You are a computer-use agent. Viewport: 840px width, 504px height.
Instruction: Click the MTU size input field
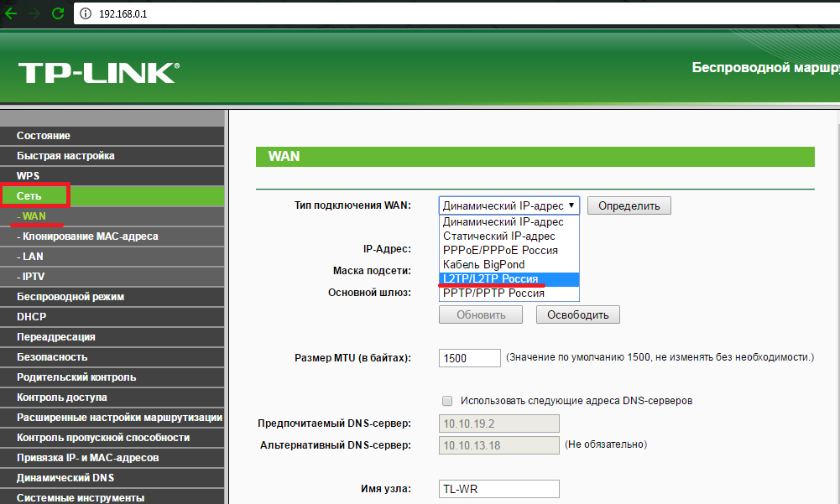click(469, 358)
